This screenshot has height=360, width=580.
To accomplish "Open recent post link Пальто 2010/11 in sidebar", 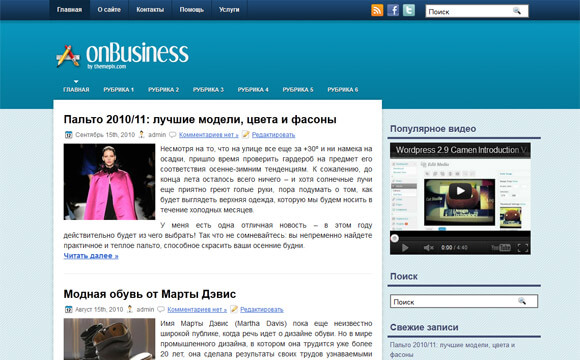I will 452,349.
